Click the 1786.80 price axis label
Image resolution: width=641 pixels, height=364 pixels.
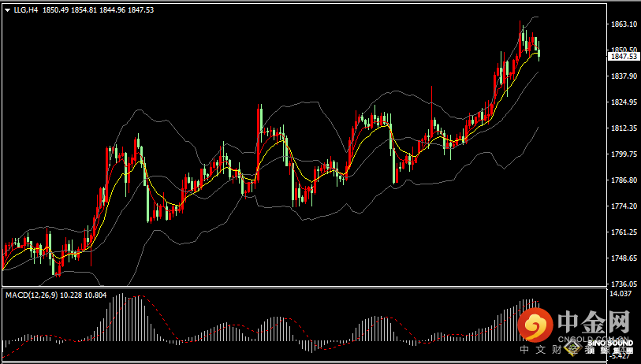(623, 180)
